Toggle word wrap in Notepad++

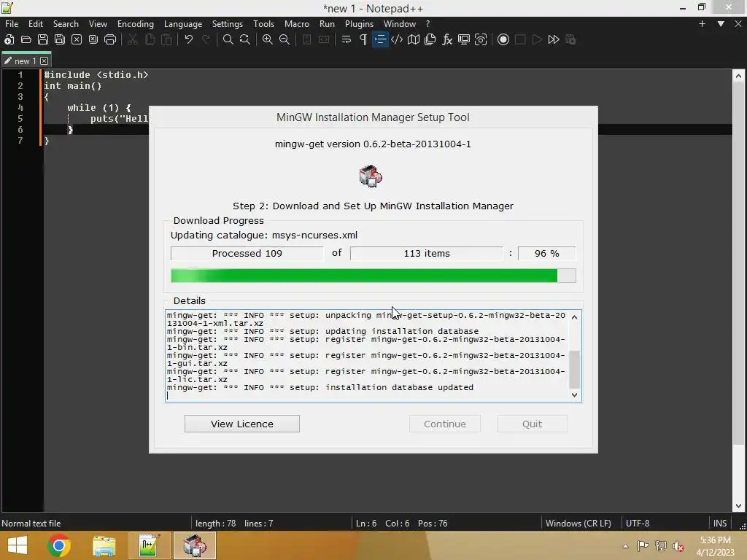347,39
